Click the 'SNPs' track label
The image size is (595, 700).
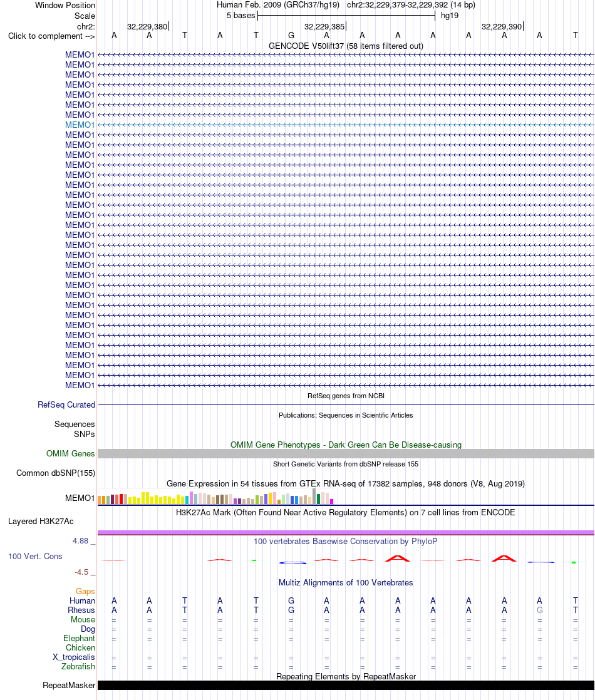click(x=85, y=434)
